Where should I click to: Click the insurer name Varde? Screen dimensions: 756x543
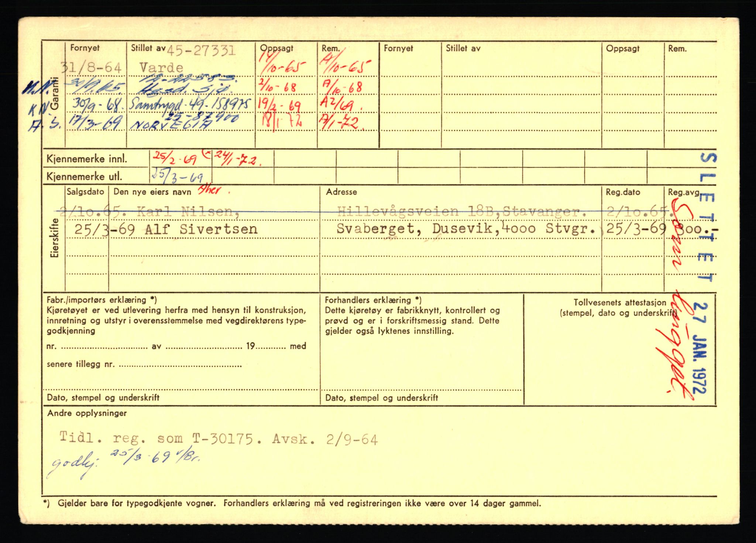[x=161, y=68]
